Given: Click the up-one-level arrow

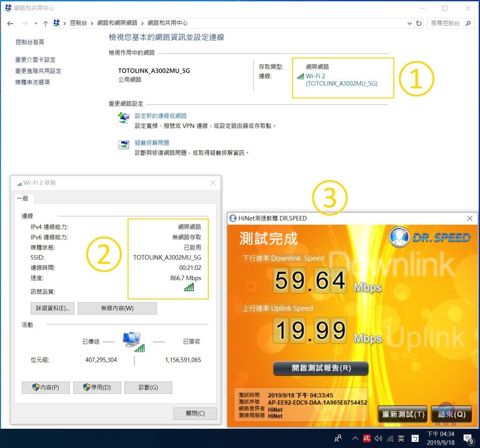Looking at the screenshot, I should click(45, 23).
